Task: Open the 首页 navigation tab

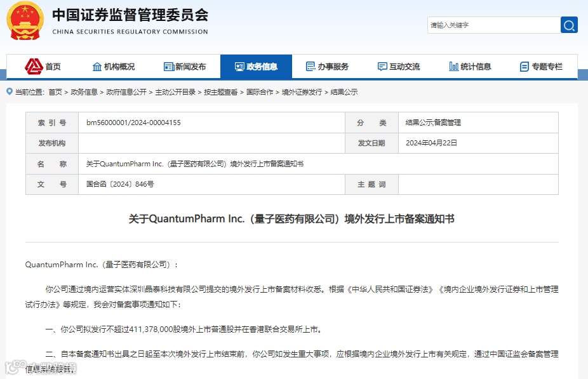Action: [43, 67]
